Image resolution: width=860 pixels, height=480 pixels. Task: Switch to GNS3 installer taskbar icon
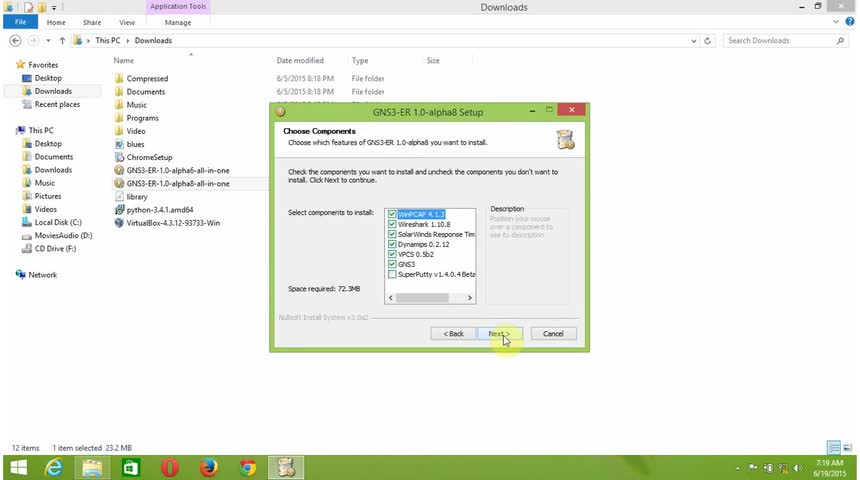(286, 468)
